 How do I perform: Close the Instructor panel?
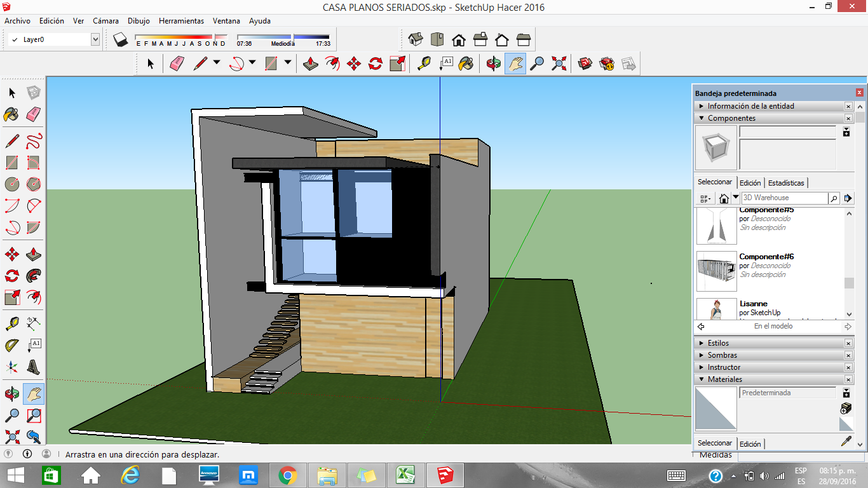point(848,367)
